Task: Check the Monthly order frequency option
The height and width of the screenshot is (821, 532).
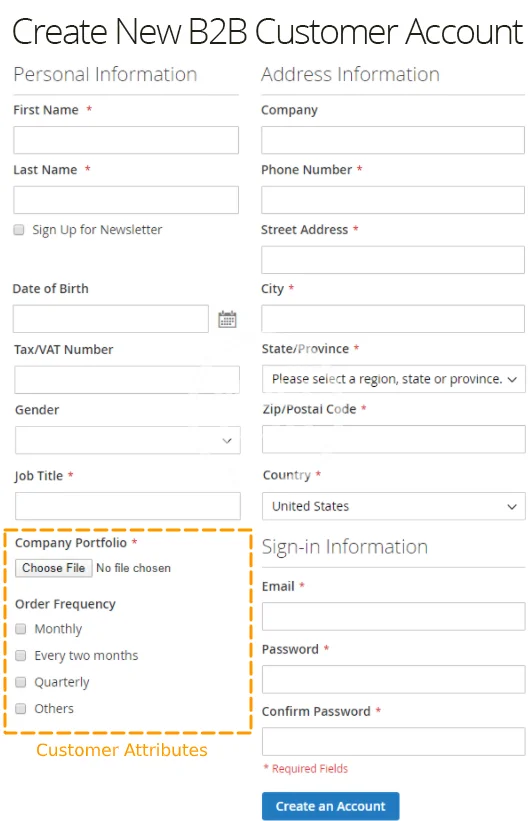Action: (x=20, y=628)
